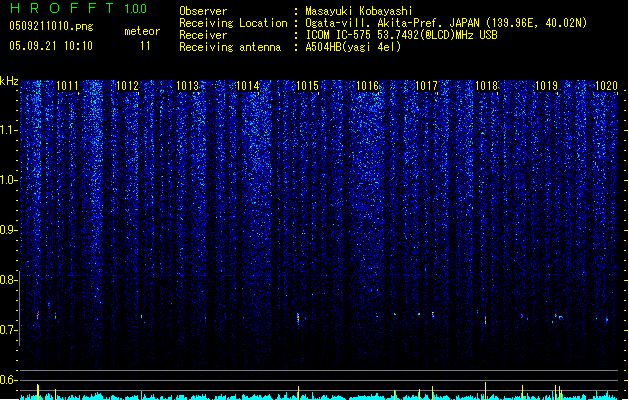Click the meteor count value 11

145,46
